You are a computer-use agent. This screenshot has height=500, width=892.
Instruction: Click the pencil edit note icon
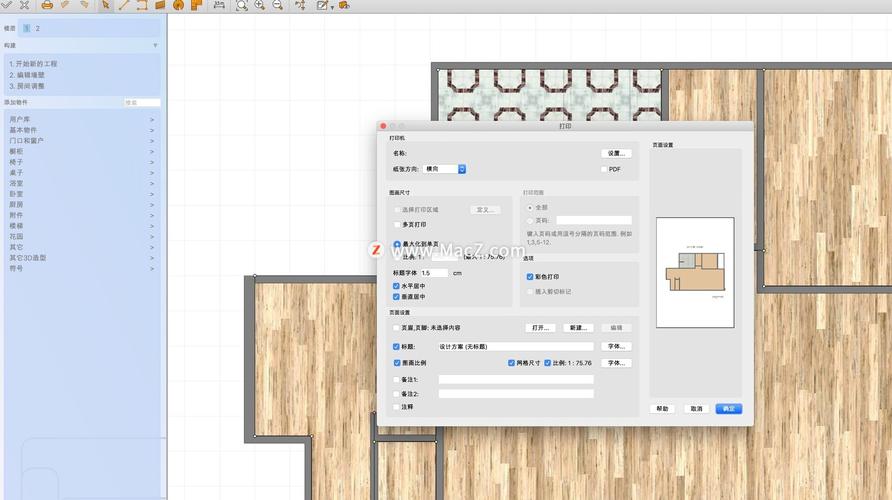pyautogui.click(x=323, y=5)
